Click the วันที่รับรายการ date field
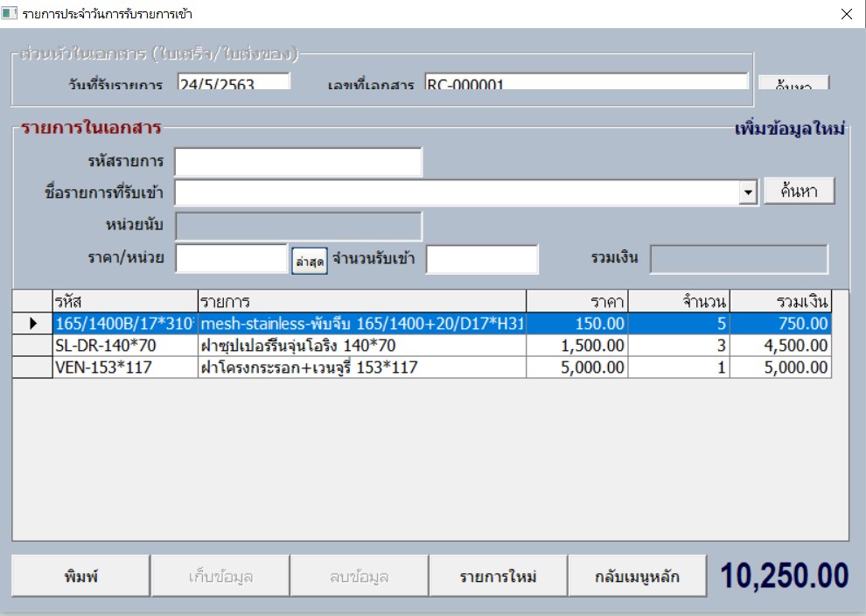This screenshot has width=866, height=616. point(234,81)
